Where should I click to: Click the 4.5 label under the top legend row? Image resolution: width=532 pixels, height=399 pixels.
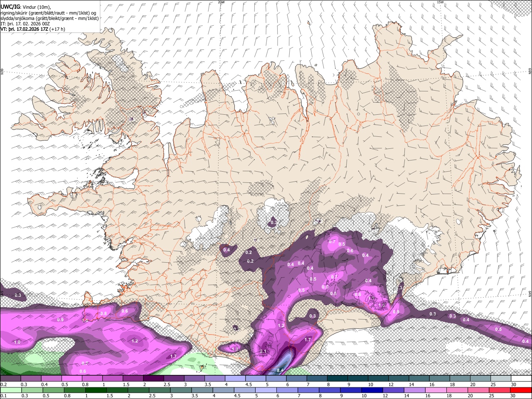point(249,384)
